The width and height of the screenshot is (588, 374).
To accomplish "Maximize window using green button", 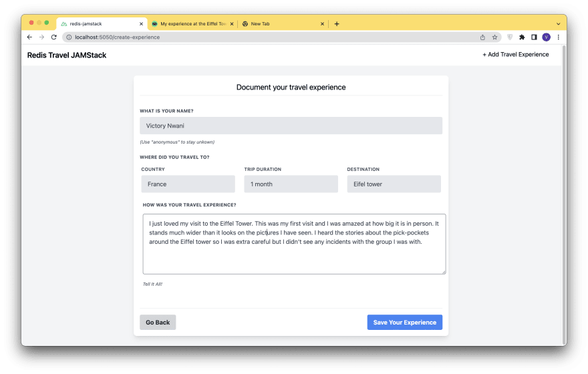I will [47, 23].
